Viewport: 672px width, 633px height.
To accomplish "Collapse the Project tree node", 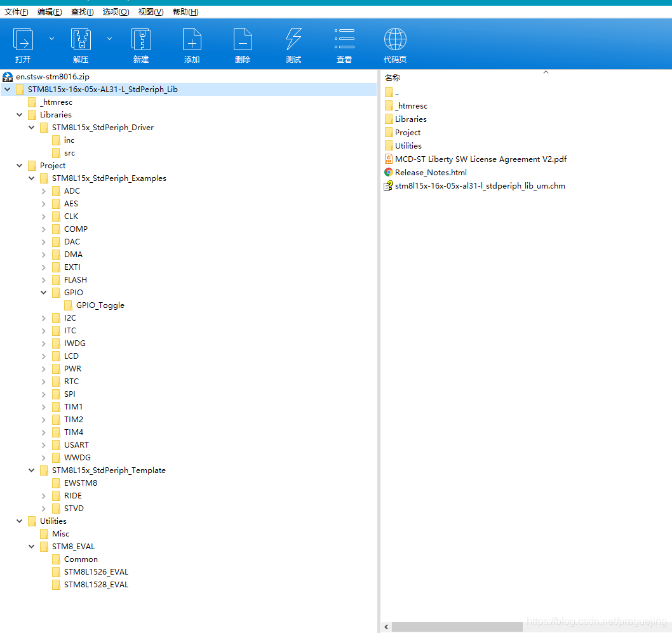I will 19,166.
